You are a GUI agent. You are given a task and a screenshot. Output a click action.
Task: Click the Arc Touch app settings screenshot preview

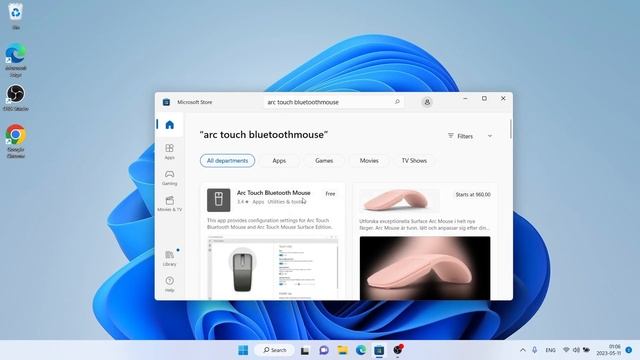272,267
